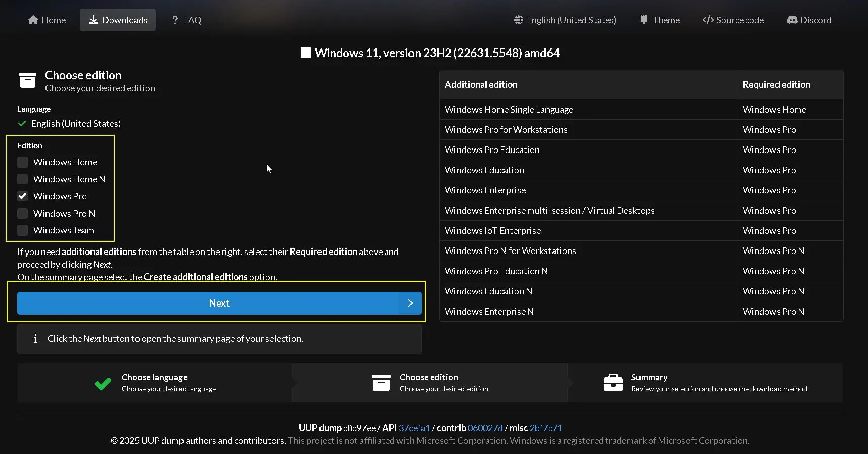
Task: Click the Additional edition column header
Action: click(588, 84)
